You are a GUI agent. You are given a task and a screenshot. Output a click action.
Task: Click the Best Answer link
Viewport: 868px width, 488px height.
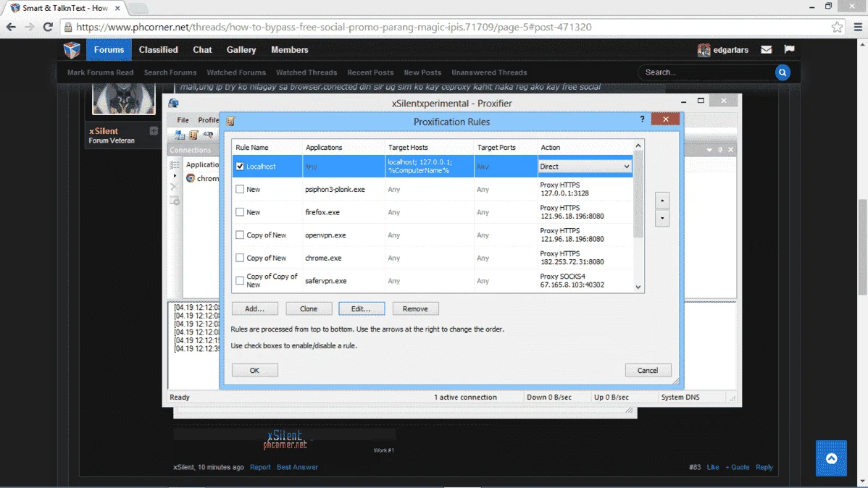(x=297, y=467)
